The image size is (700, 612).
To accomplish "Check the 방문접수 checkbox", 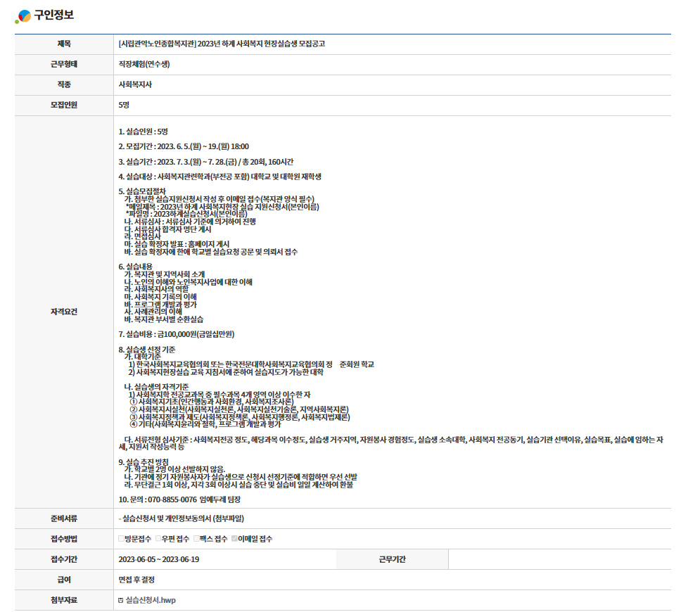I will (122, 539).
